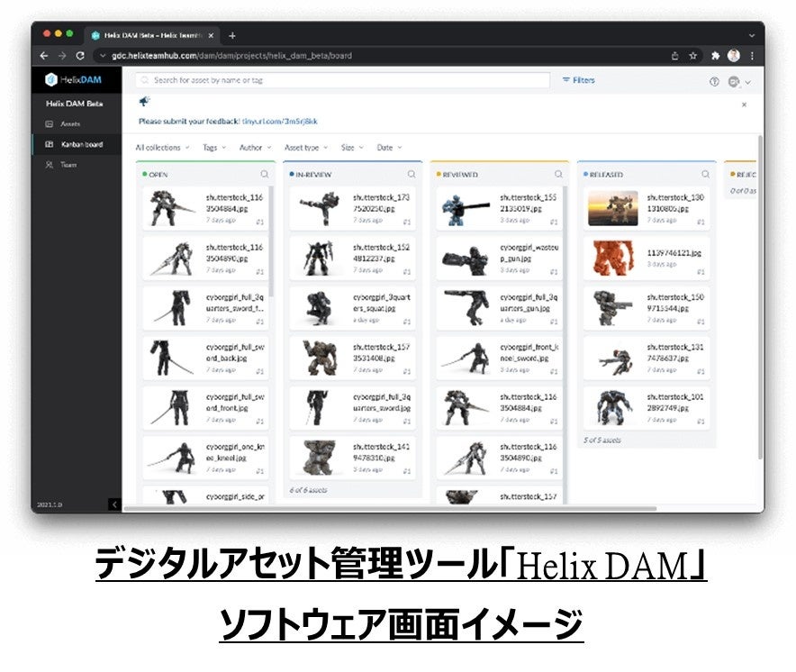796x672 pixels.
Task: Bookmark this page with star icon
Action: click(693, 56)
